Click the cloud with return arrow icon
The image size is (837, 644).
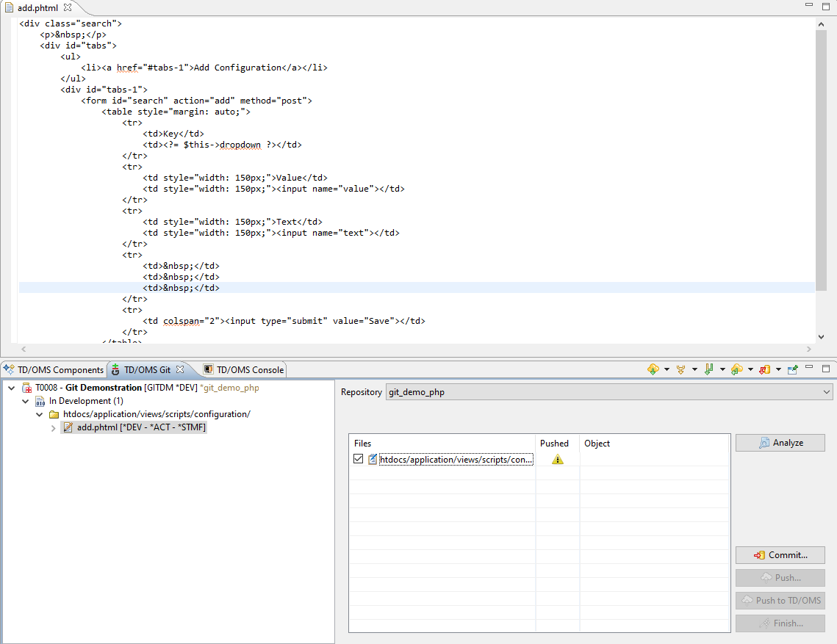[x=736, y=369]
